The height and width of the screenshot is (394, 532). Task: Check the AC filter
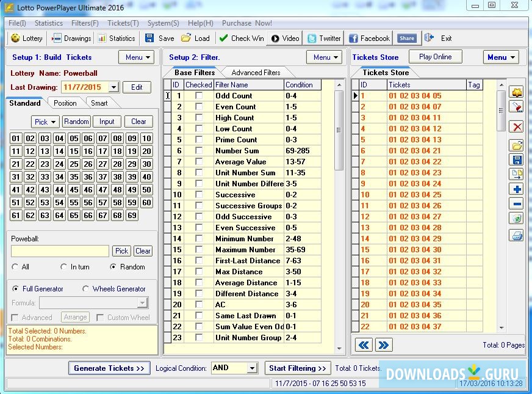click(199, 305)
